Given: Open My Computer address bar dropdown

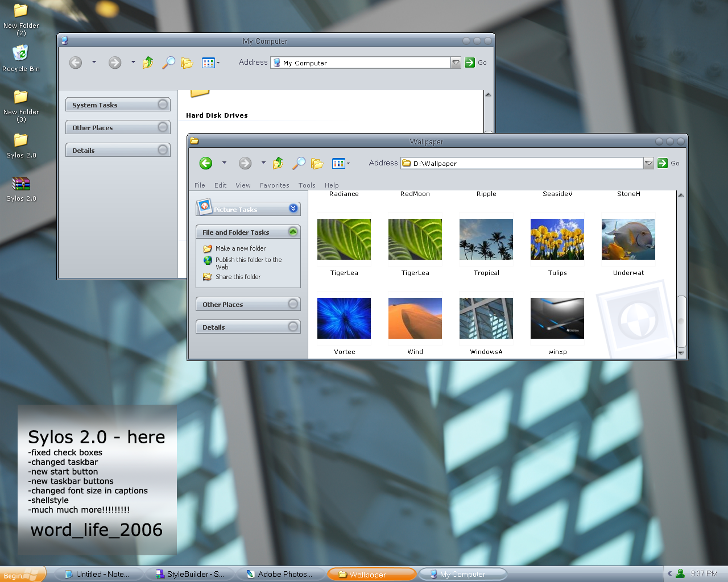Looking at the screenshot, I should coord(456,63).
